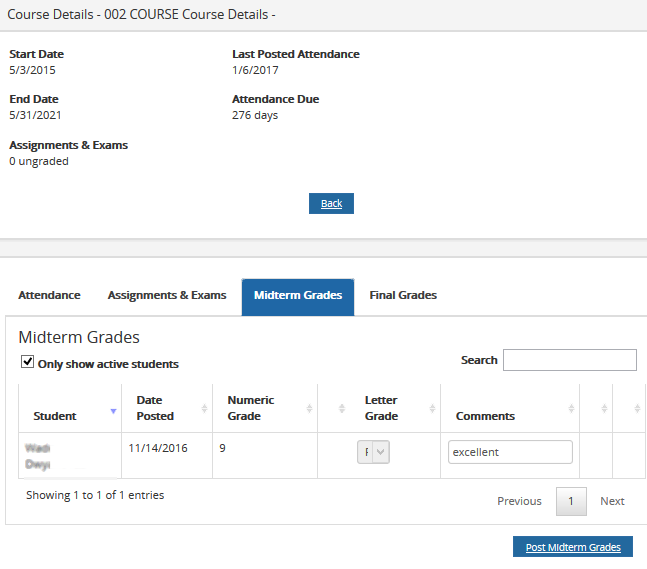Sort by Student column arrow
This screenshot has height=569, width=647.
pyautogui.click(x=113, y=409)
